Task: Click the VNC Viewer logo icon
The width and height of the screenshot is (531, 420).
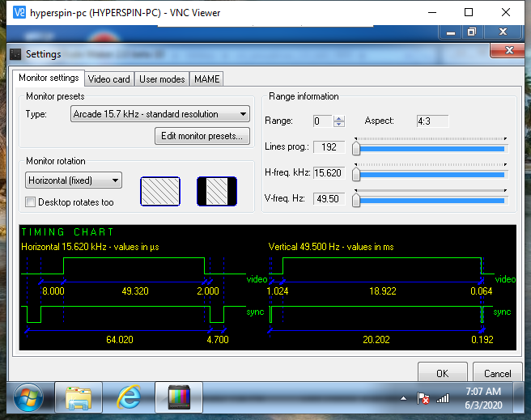Action: pyautogui.click(x=19, y=13)
